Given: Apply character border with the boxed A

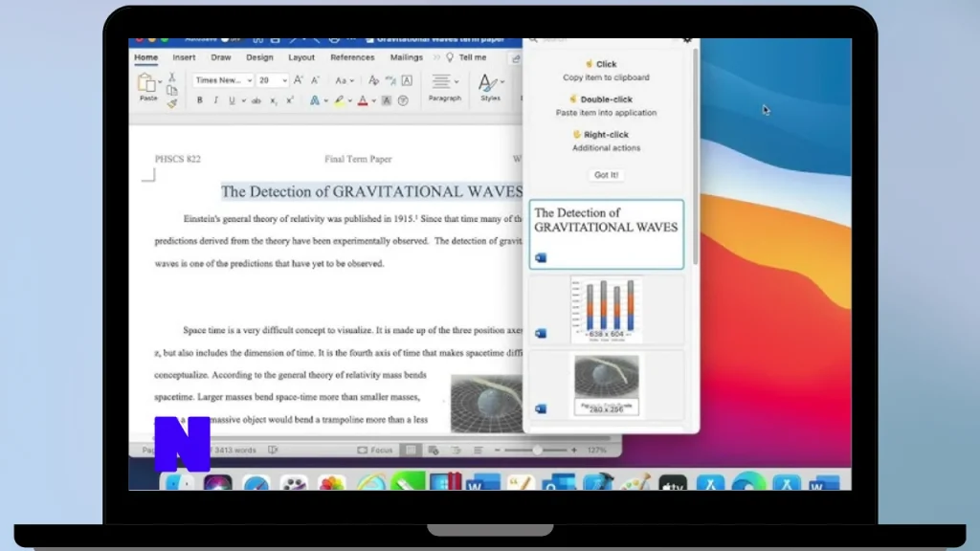Looking at the screenshot, I should (x=407, y=80).
